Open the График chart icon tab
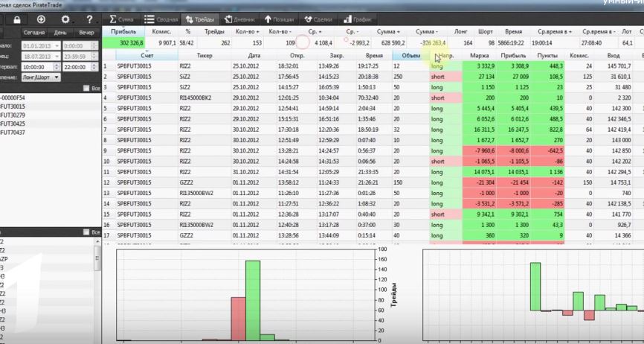Screen dimensions: 644x344 click(358, 19)
